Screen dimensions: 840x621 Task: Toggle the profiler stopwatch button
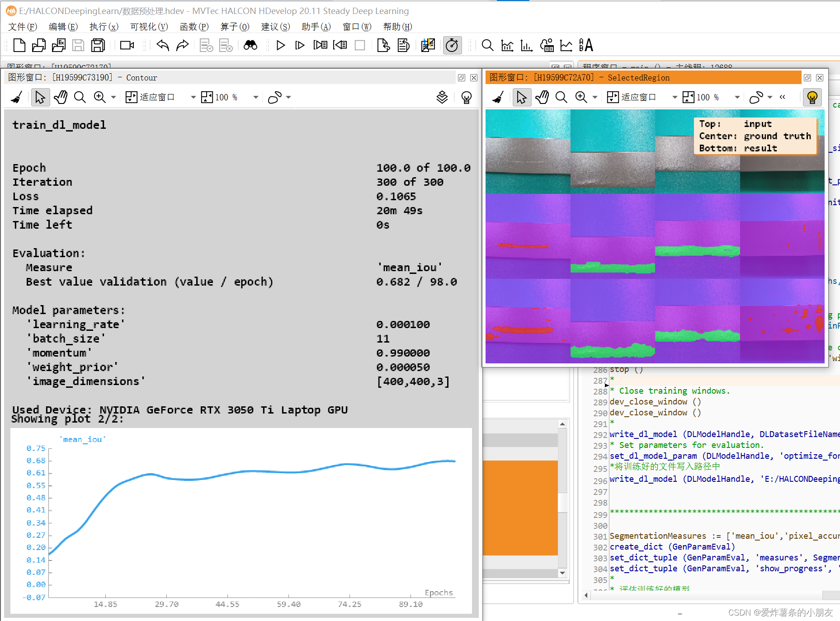pyautogui.click(x=452, y=45)
